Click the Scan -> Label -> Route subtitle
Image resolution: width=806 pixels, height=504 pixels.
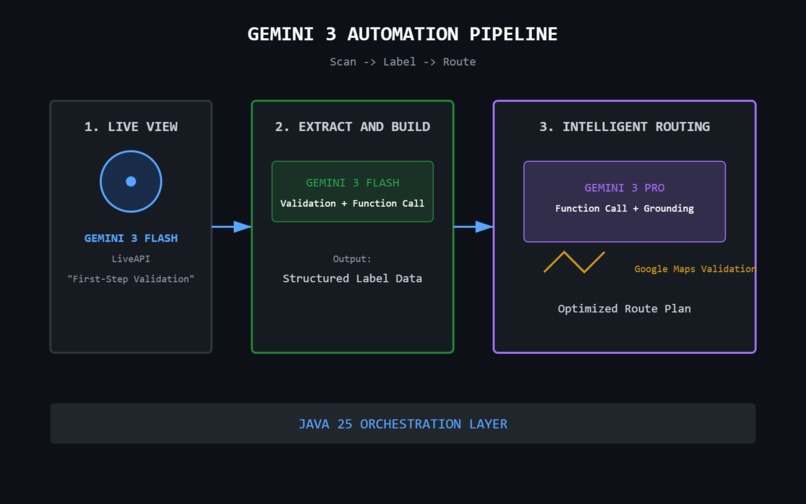click(402, 62)
